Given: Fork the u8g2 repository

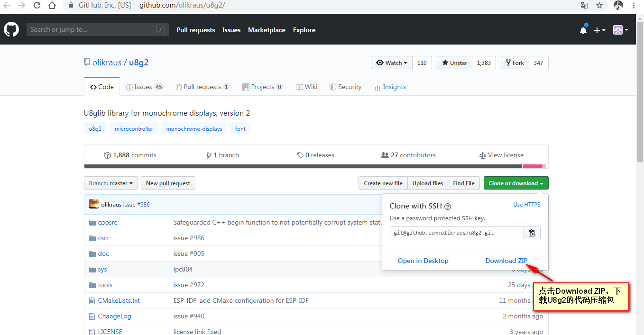Looking at the screenshot, I should (x=515, y=63).
